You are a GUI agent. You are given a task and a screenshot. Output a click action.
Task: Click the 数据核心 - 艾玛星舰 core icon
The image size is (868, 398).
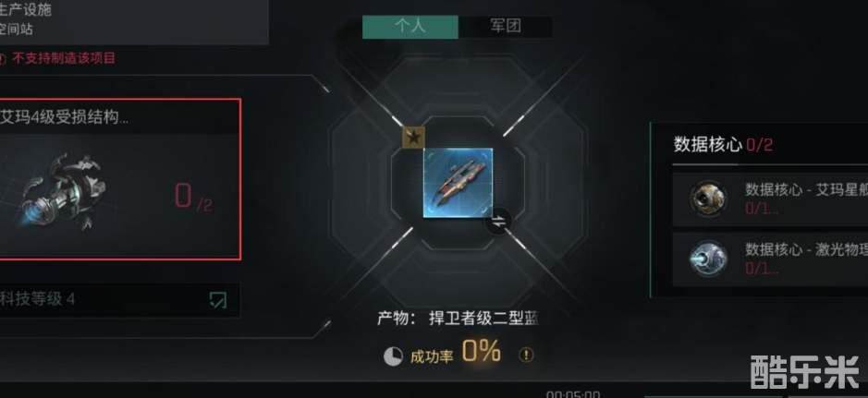(x=709, y=198)
